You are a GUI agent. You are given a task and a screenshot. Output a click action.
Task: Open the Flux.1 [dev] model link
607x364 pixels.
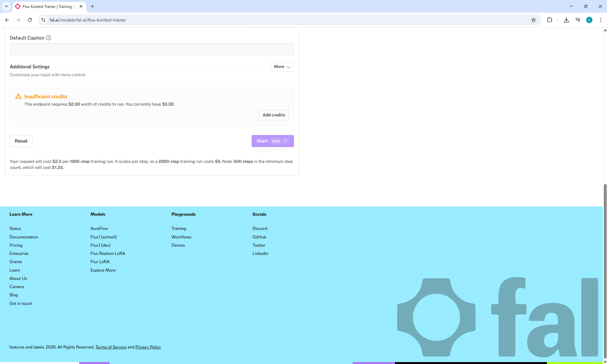click(x=100, y=245)
